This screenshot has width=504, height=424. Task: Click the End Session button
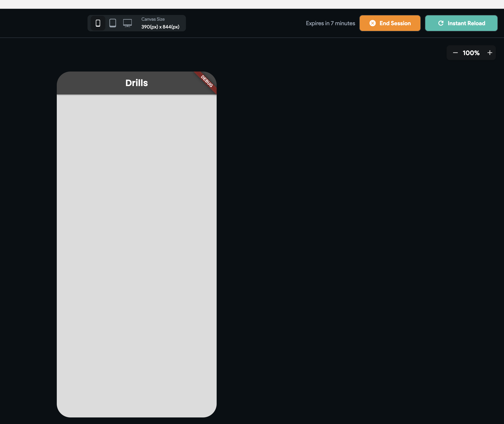click(x=390, y=23)
